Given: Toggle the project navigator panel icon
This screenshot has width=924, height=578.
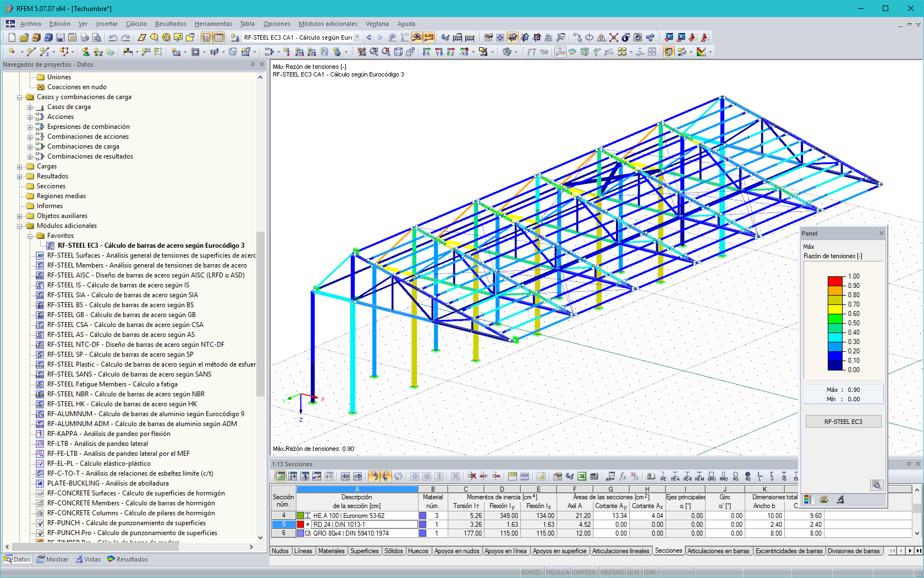Looking at the screenshot, I should click(206, 37).
